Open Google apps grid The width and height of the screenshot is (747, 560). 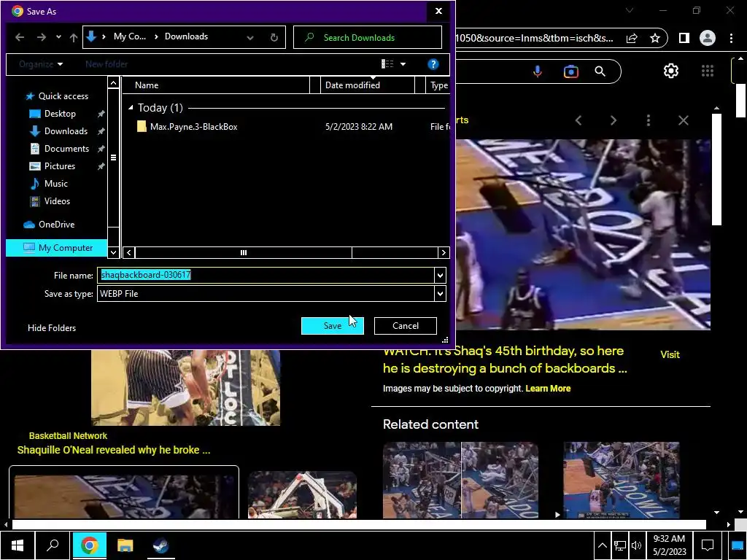pos(708,71)
